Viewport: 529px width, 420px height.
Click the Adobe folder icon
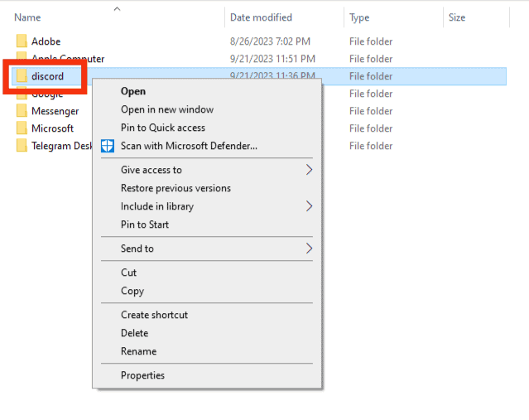click(x=22, y=41)
